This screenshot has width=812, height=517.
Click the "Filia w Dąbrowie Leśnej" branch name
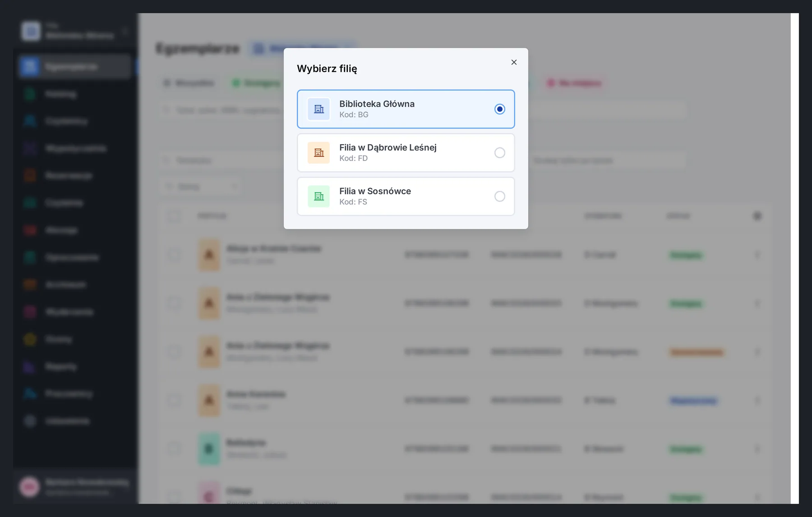coord(388,147)
